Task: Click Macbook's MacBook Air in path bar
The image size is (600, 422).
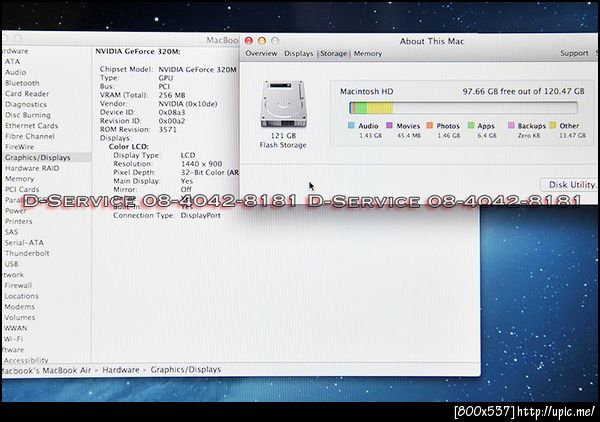Action: tap(47, 370)
